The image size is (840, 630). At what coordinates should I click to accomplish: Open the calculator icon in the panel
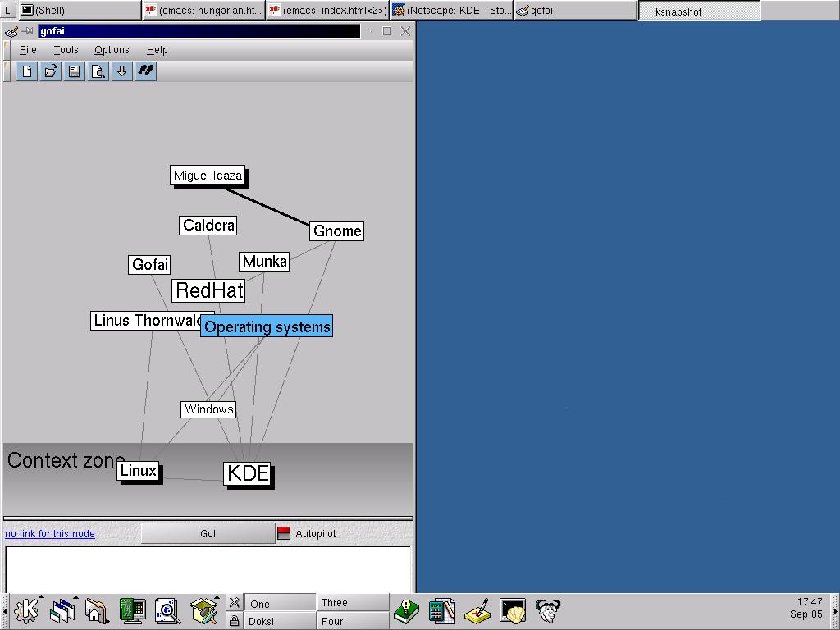click(442, 611)
